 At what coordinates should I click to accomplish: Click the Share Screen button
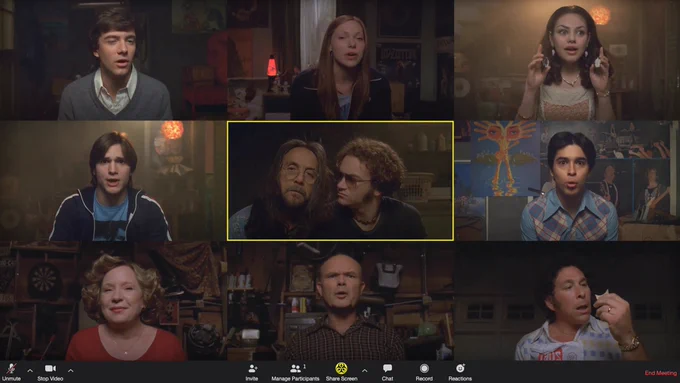(342, 372)
